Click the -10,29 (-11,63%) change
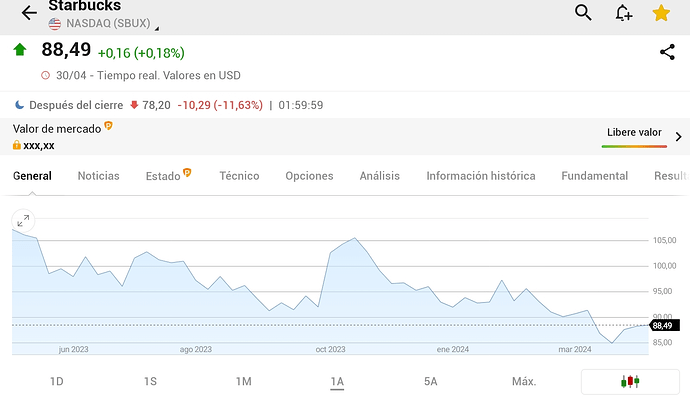 220,105
